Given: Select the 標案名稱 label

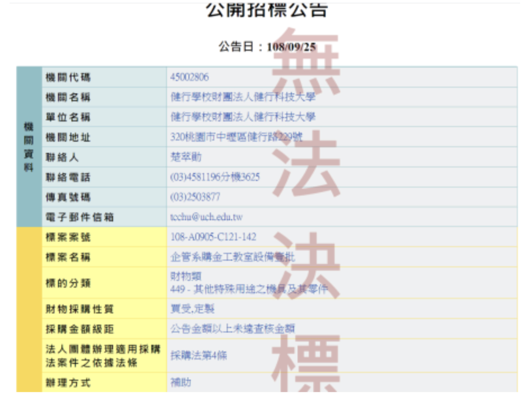Looking at the screenshot, I should coord(68,257).
